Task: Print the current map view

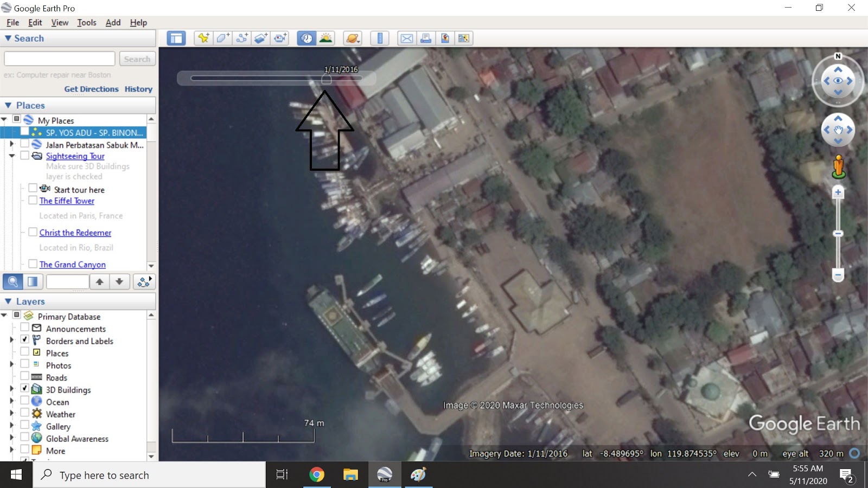Action: click(426, 38)
